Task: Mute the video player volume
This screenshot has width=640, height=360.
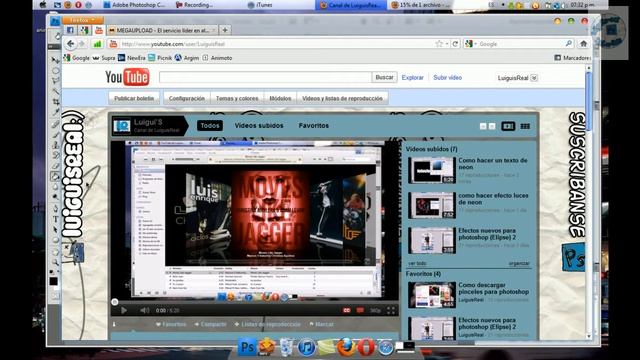Action: coord(144,311)
